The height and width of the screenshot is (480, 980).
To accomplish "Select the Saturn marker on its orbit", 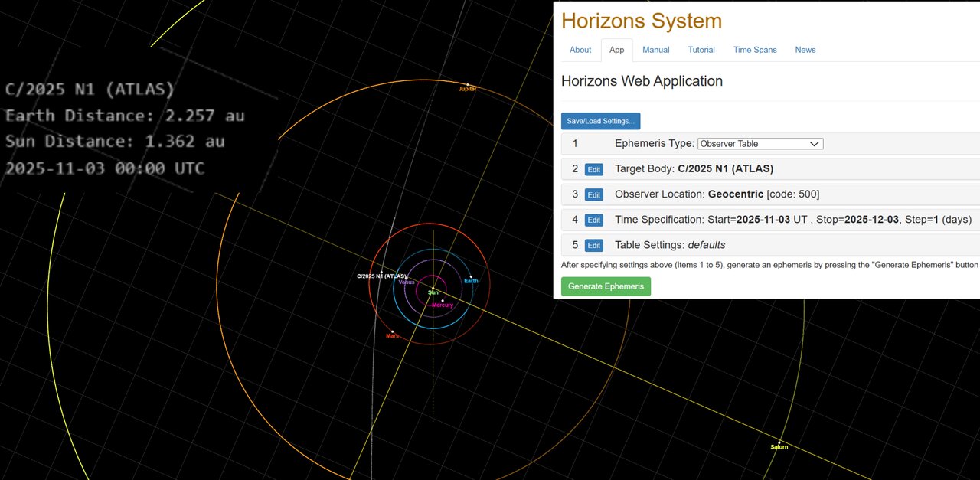I will [779, 442].
